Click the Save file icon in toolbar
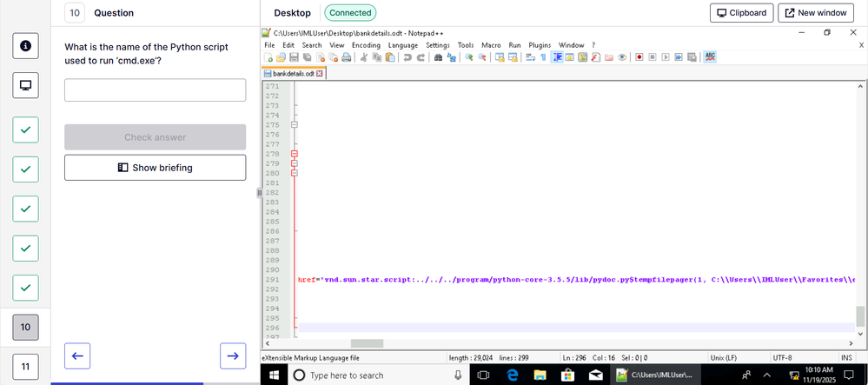The height and width of the screenshot is (385, 868). [x=294, y=57]
